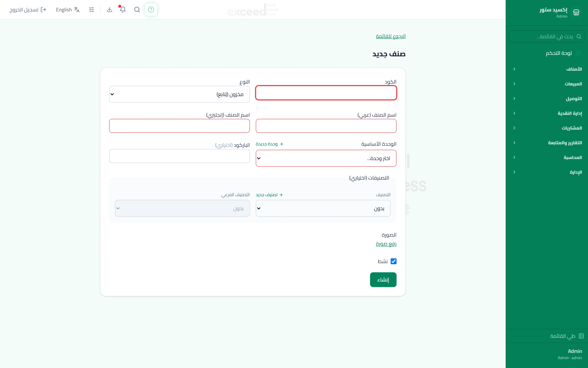Screen dimensions: 588x368
Task: Click the translate icon beside English
Action: (x=77, y=10)
